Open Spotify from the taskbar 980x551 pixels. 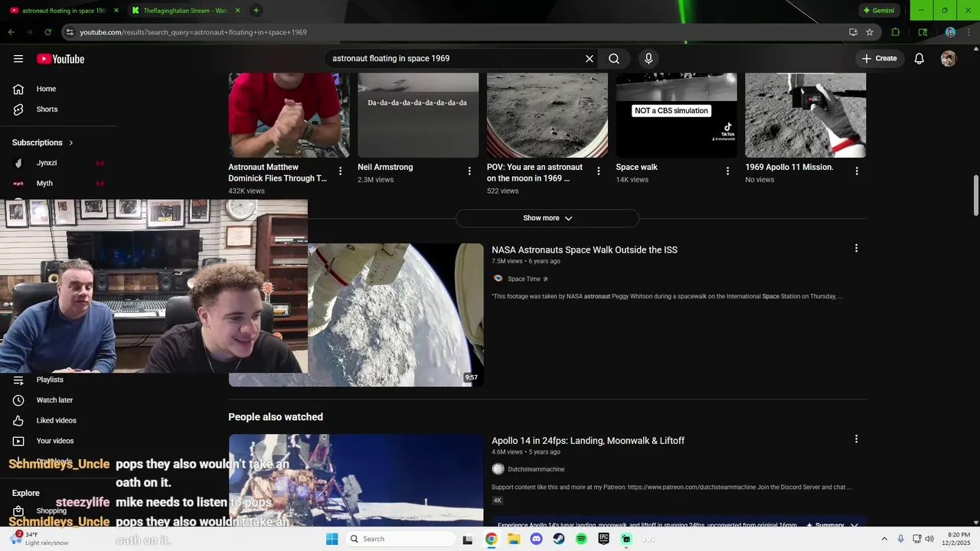(x=581, y=539)
